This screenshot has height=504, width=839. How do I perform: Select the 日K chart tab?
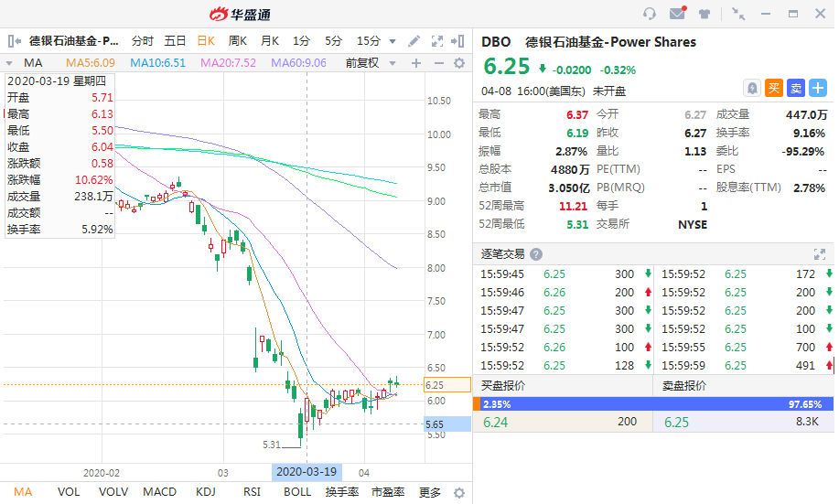[x=206, y=40]
